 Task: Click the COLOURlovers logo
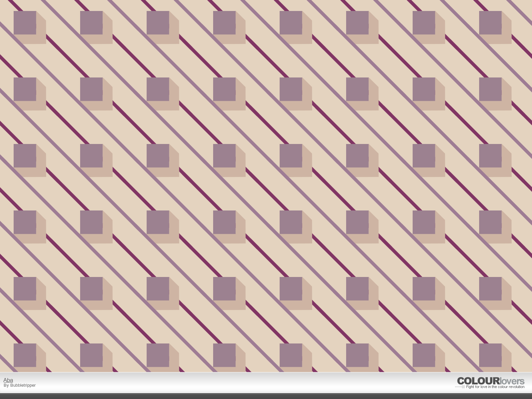490,381
